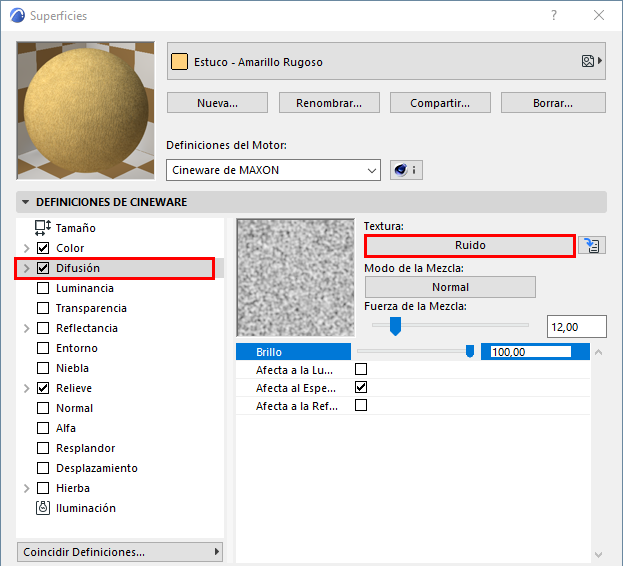
Task: Click the ArchiCAD logo in the title bar
Action: [x=17, y=15]
